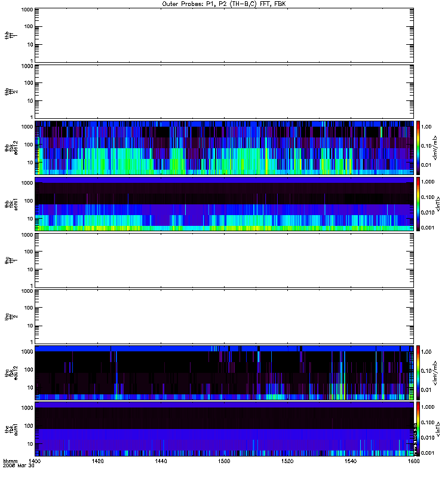Click the '0.01' value on thb edc12 colorbar
This screenshot has height=478, width=448.
pos(426,165)
